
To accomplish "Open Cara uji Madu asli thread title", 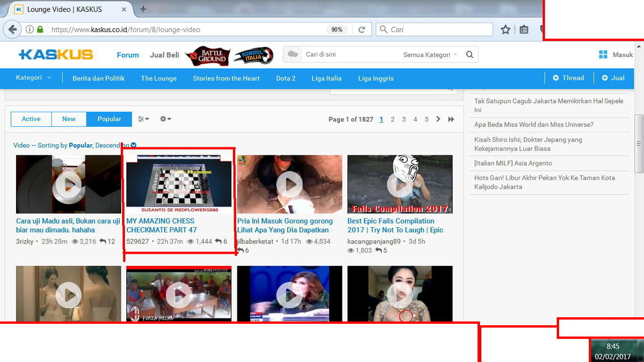I will tap(68, 225).
